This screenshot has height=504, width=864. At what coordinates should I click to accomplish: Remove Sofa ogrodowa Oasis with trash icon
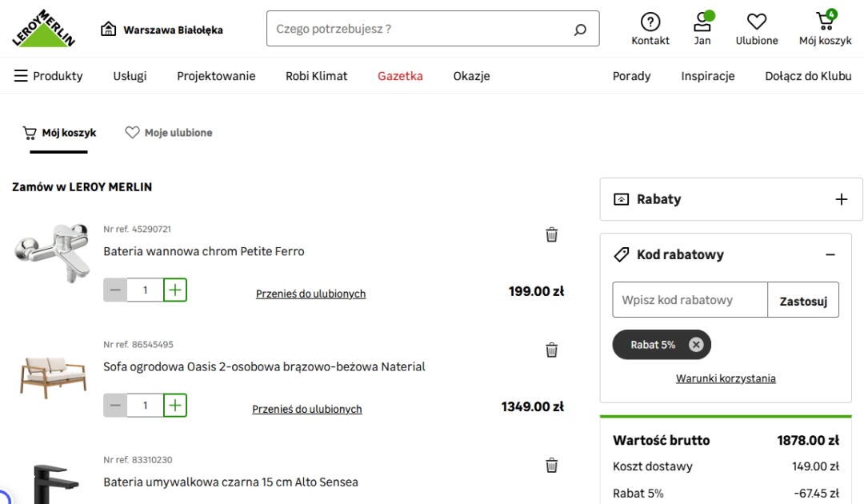click(x=551, y=350)
